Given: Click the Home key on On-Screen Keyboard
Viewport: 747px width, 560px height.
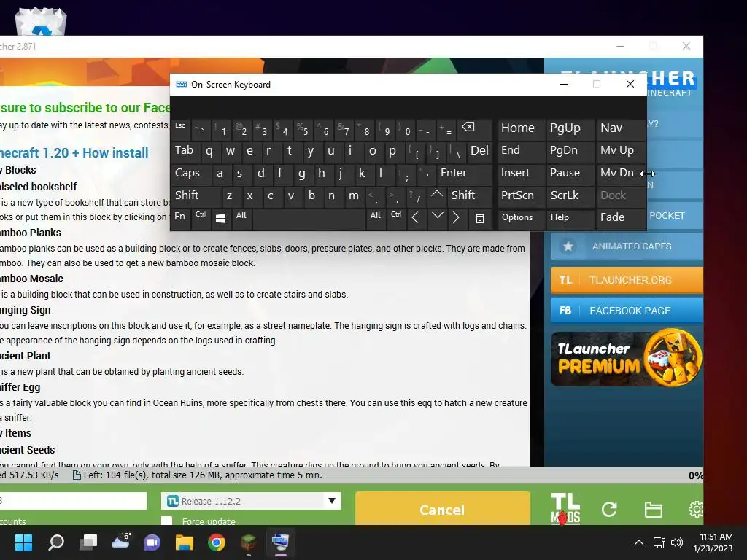Looking at the screenshot, I should 521,128.
